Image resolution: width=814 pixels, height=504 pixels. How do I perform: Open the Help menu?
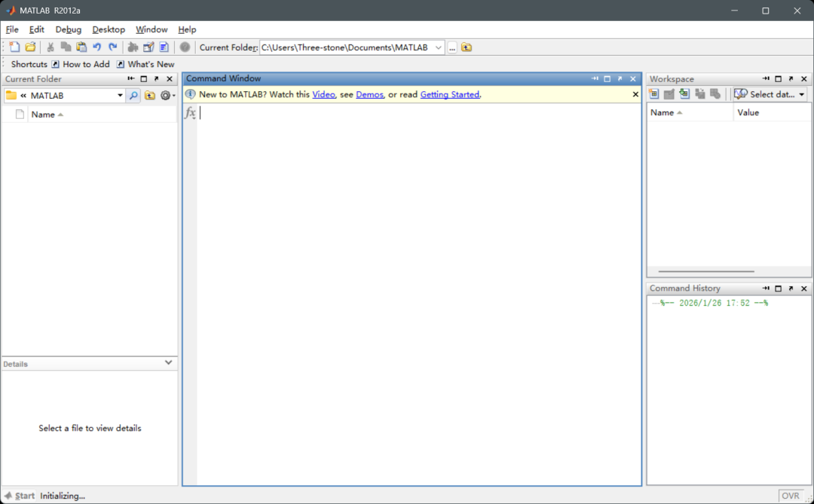click(x=187, y=29)
